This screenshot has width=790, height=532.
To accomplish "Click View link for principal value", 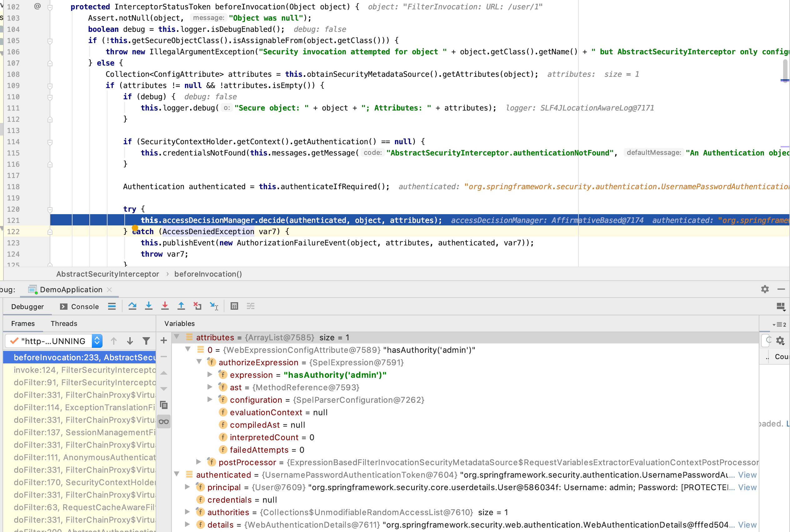I will pyautogui.click(x=747, y=487).
